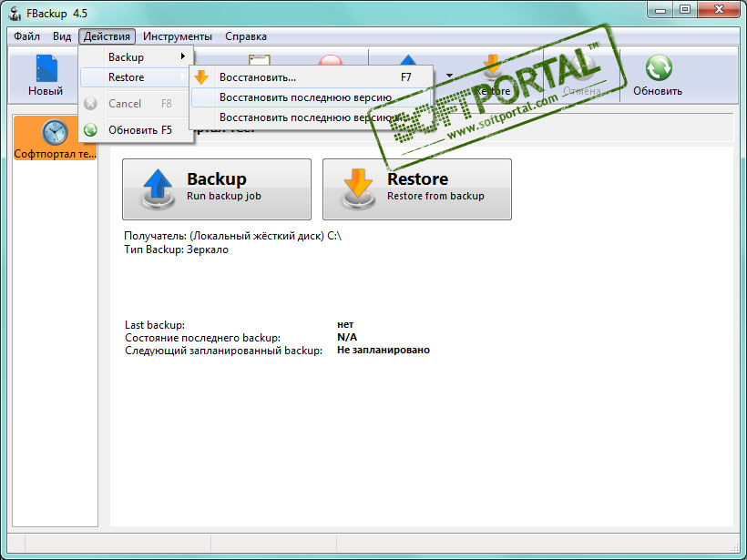Choose Обновить F5 in the menu
Viewport: 747px width, 560px height.
click(x=136, y=129)
